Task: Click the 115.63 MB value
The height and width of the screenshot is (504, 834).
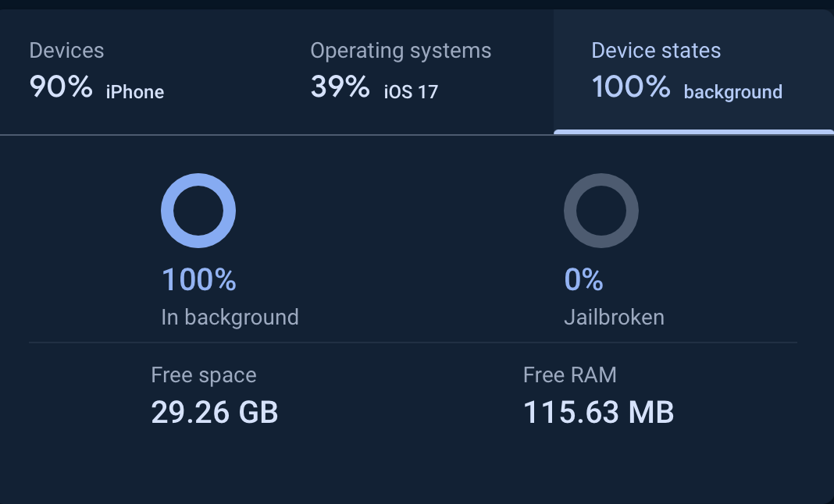Action: pyautogui.click(x=598, y=412)
